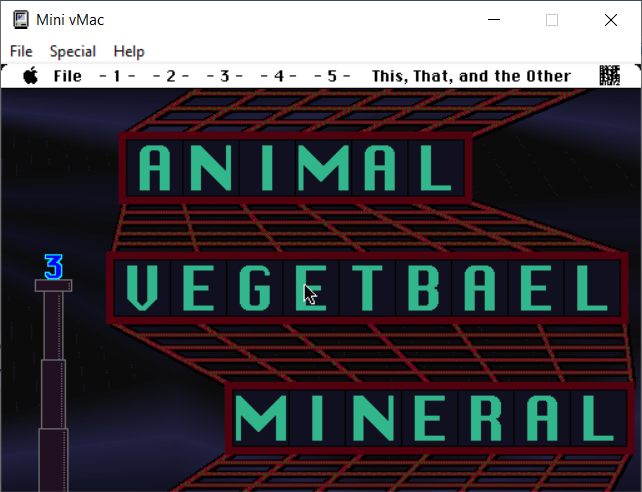Image resolution: width=642 pixels, height=492 pixels.
Task: Select the M tile in MINERAL
Action: 261,418
